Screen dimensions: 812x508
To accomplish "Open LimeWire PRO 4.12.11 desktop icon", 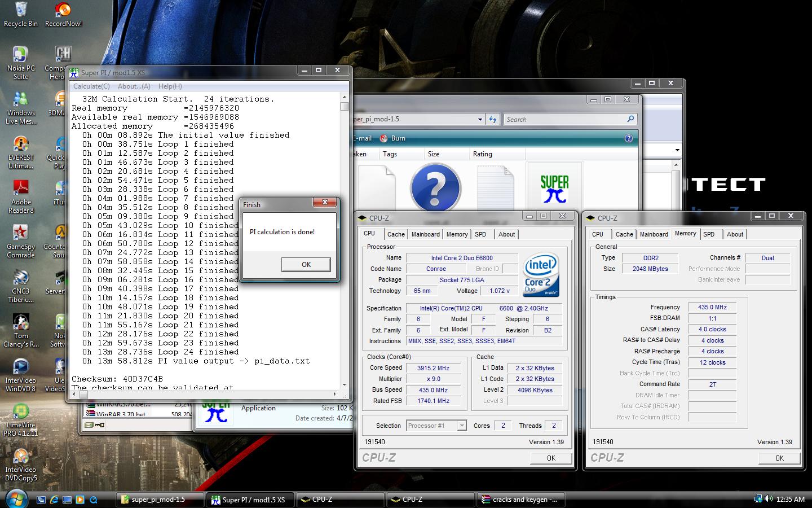I will tap(21, 420).
